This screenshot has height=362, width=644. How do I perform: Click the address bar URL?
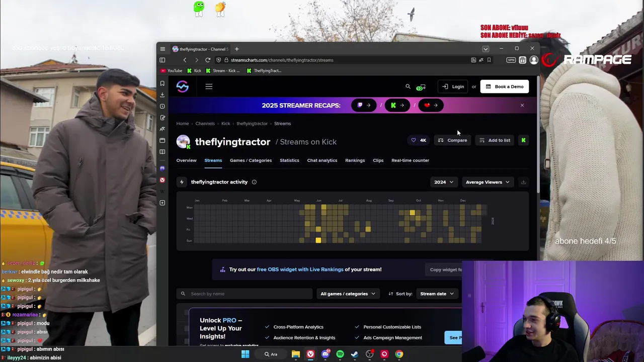tap(282, 60)
